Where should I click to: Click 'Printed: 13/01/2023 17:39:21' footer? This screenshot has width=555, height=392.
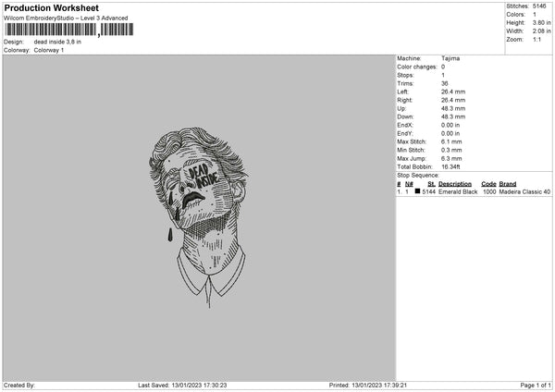368,386
